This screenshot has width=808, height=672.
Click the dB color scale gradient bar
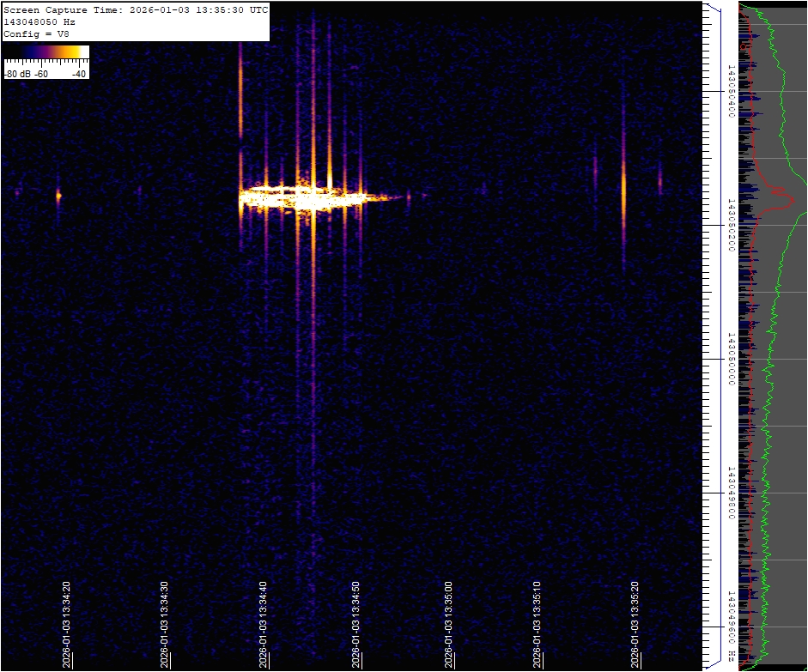(46, 52)
